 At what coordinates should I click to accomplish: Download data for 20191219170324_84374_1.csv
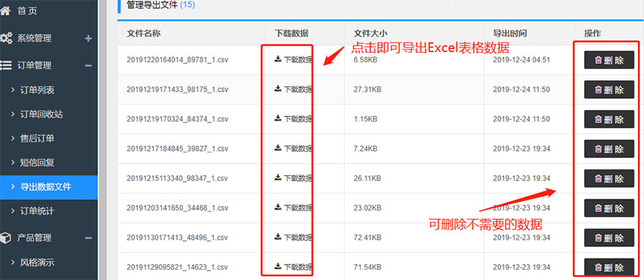pos(293,119)
